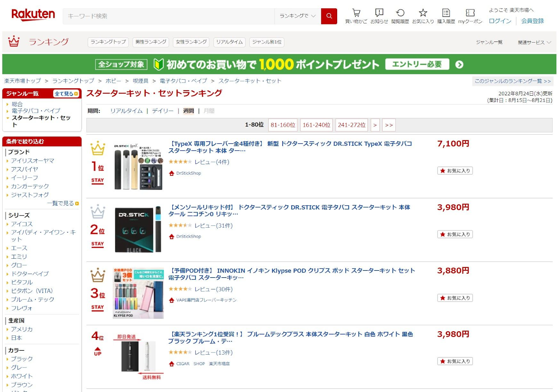This screenshot has height=392, width=559.
Task: Click the 全て見る button in ジャンル一覧
Action: [x=66, y=94]
